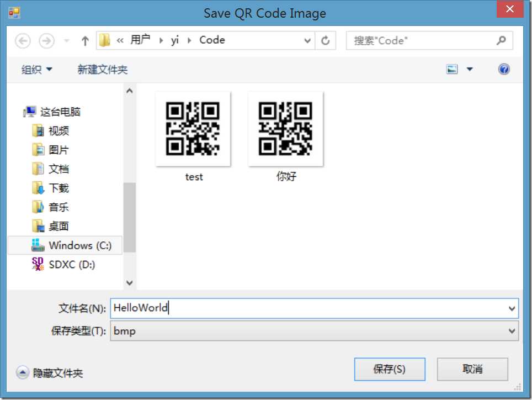The width and height of the screenshot is (532, 400).
Task: Click the file name 你好 label
Action: pyautogui.click(x=286, y=176)
